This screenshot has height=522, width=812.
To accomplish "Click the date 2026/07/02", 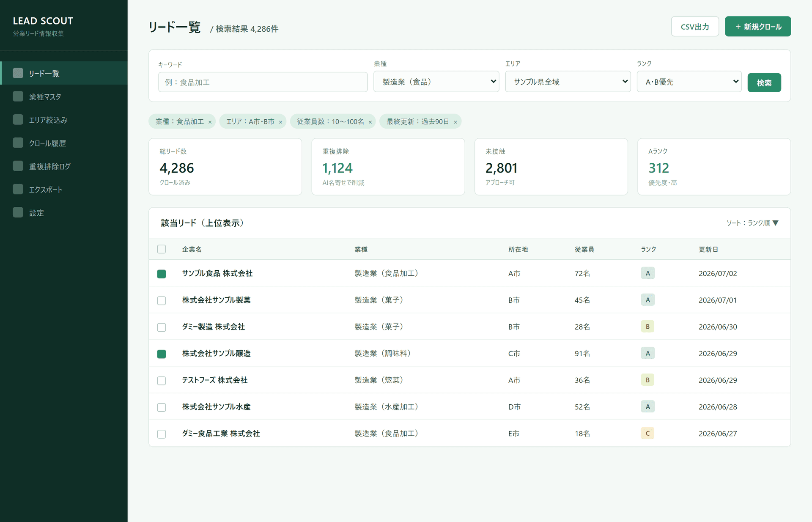I will [x=718, y=274].
